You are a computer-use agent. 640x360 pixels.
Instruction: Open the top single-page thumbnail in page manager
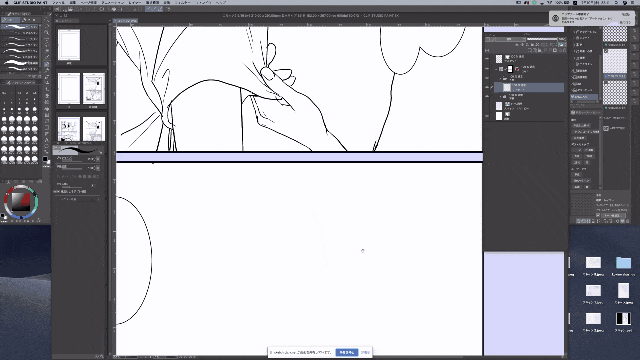point(69,44)
